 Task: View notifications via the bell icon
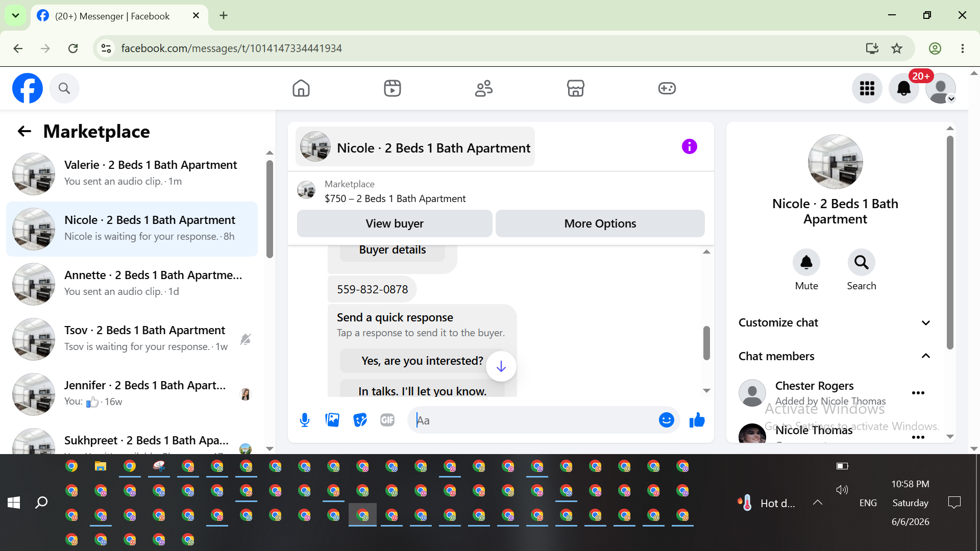[904, 88]
